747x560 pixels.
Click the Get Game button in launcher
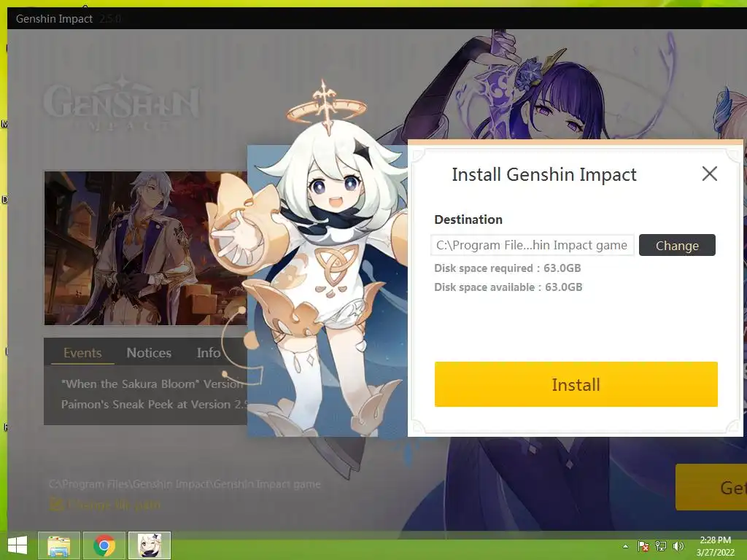point(711,488)
